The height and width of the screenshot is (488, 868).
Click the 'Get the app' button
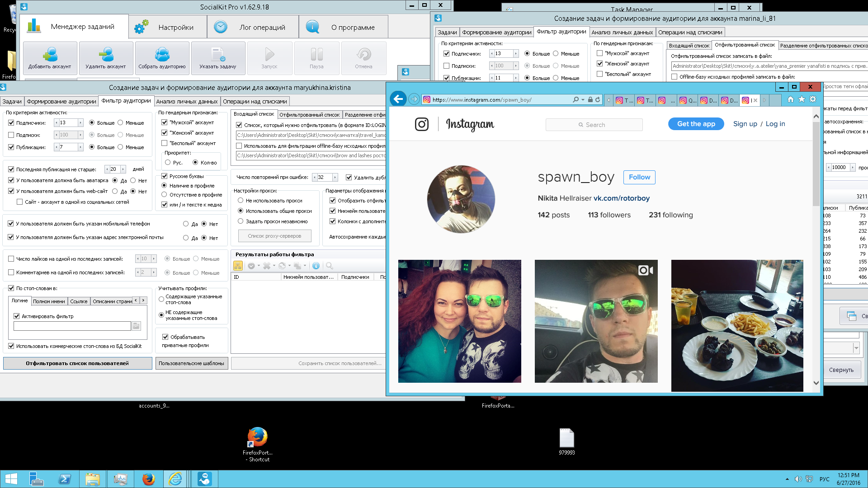click(696, 124)
